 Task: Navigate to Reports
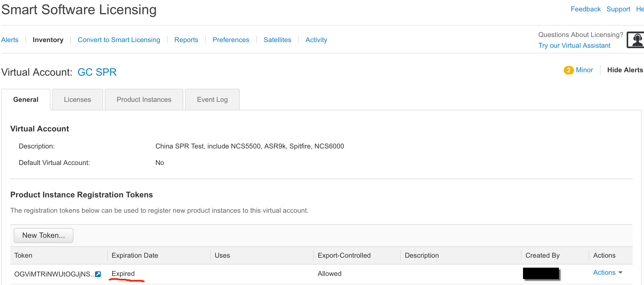tap(186, 40)
